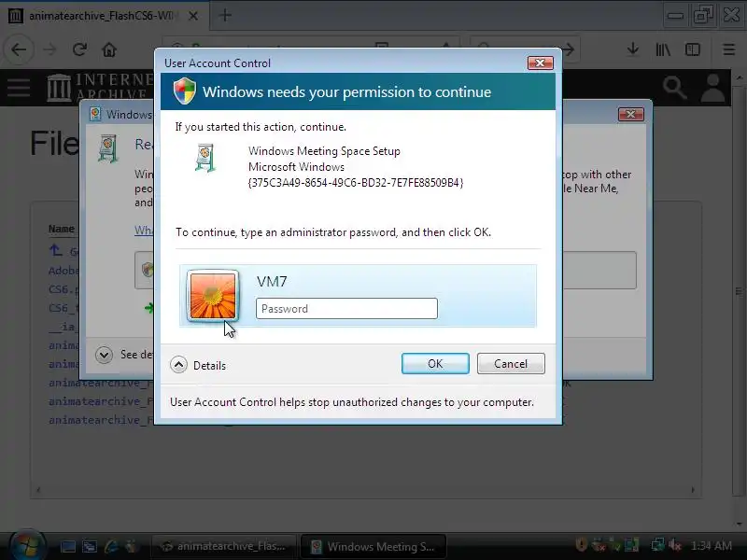Click the Windows security shield icon

tap(184, 91)
